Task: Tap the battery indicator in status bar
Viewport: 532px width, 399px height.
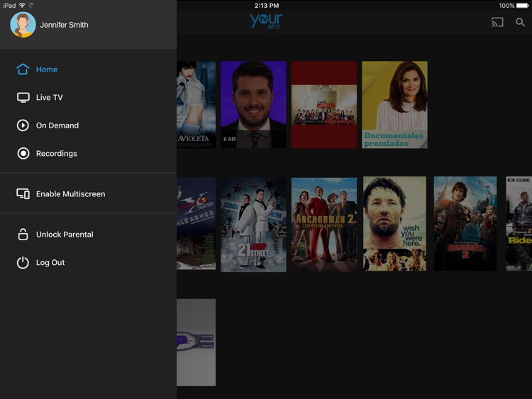Action: point(523,6)
